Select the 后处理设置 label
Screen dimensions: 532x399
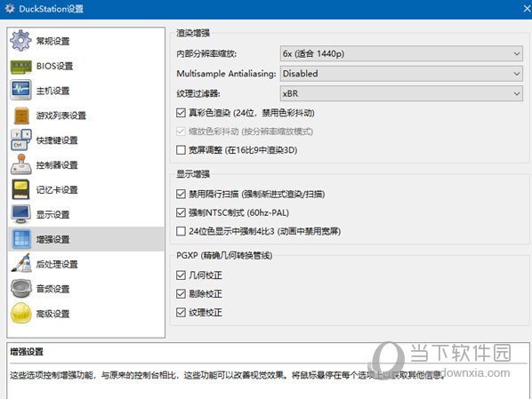point(57,264)
